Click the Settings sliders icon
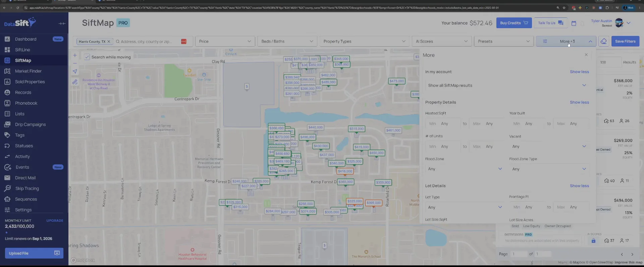The height and width of the screenshot is (267, 644). [x=7, y=210]
